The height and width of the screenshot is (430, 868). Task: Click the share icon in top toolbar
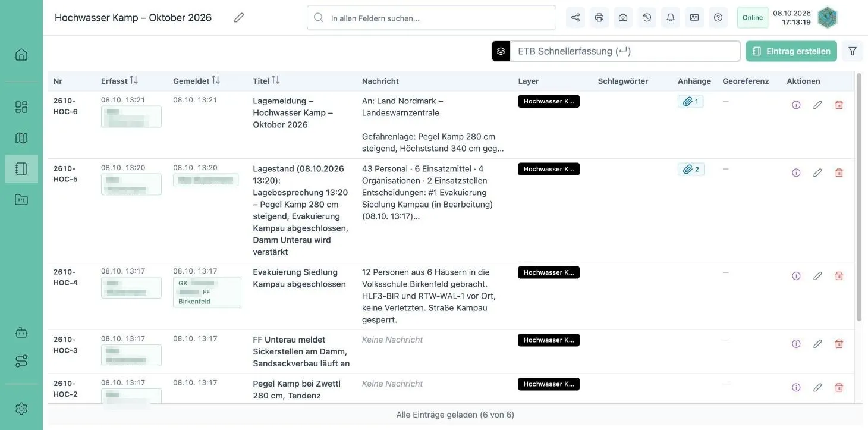[x=575, y=18]
